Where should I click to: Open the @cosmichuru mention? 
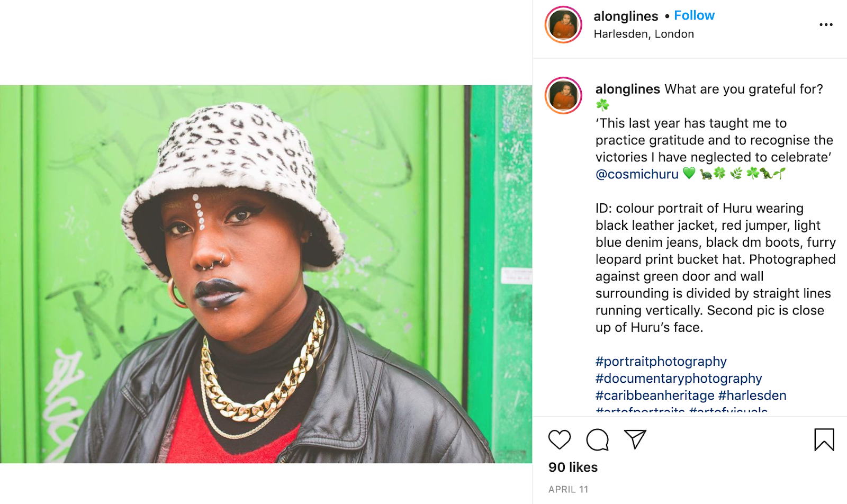(637, 174)
